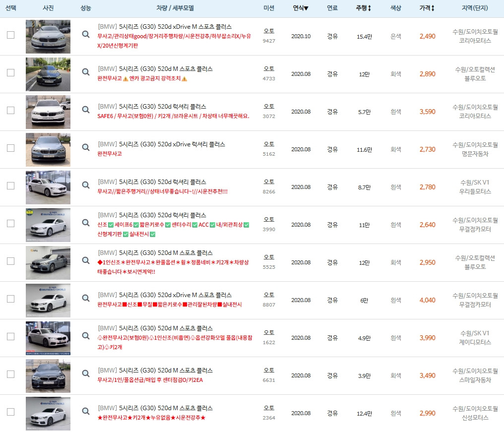Click dealer 수원/도이치오토월드 명문자동차
504x432 pixels.
475,149
